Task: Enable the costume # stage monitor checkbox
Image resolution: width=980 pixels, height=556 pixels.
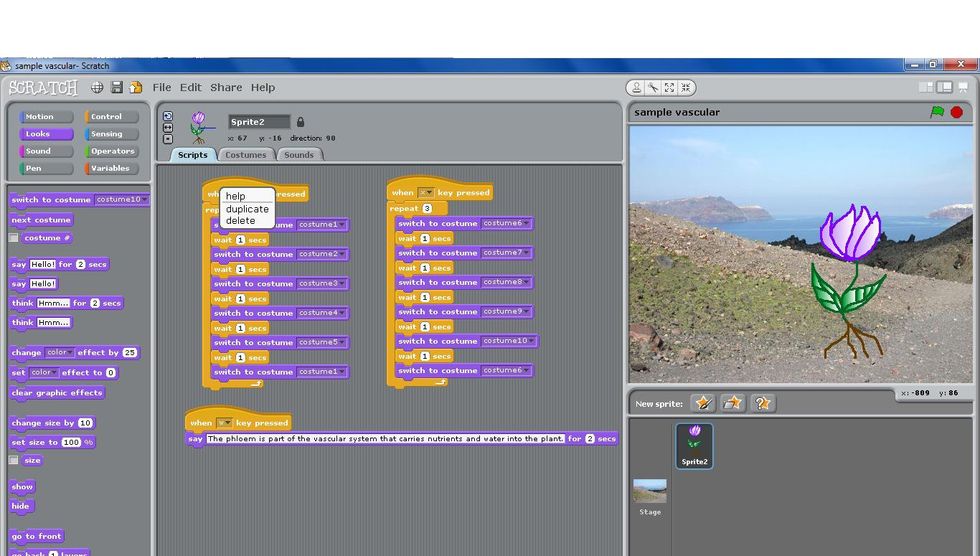Action: point(14,238)
